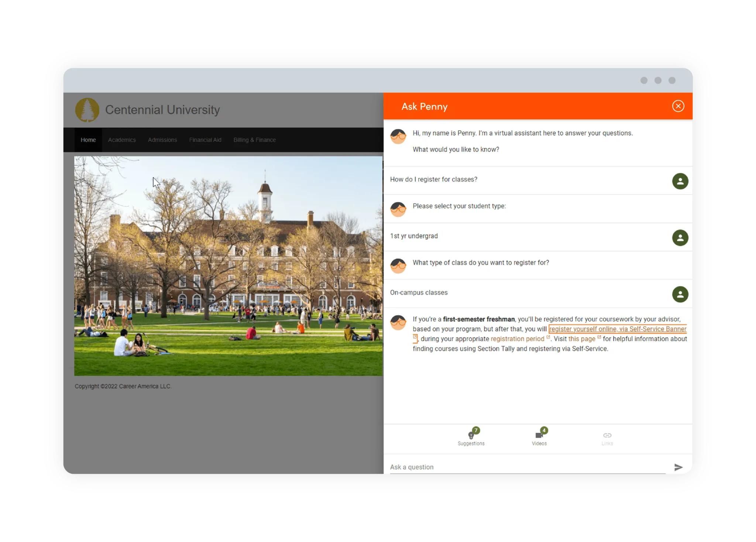Click user avatar beside 'On-campus classes'

(680, 294)
